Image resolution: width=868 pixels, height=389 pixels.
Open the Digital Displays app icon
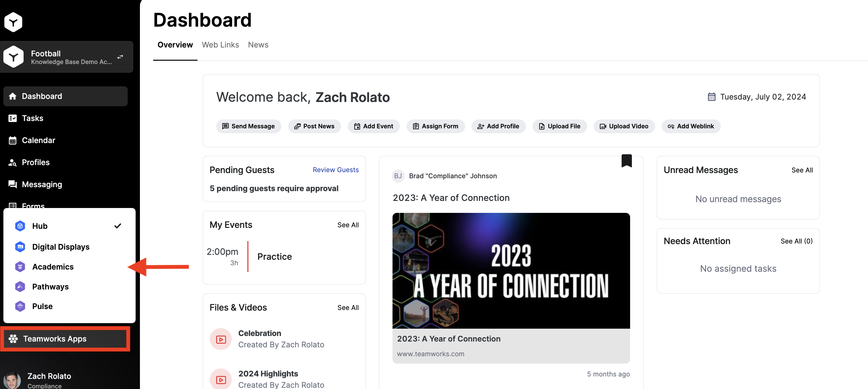[x=20, y=247]
